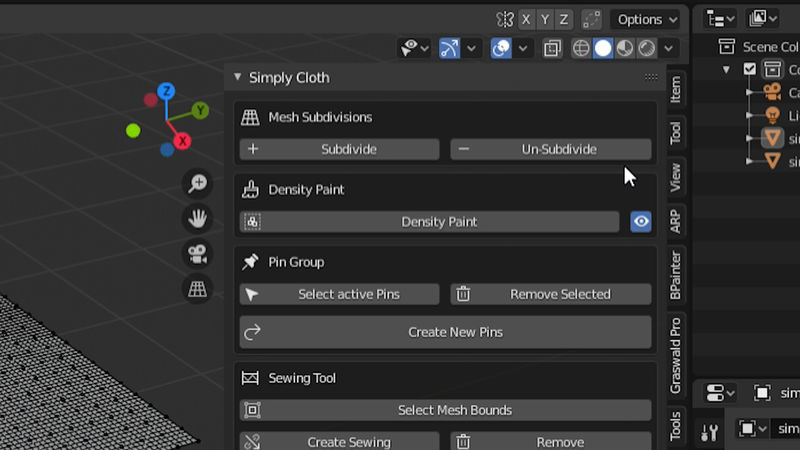
Task: Click Simply Cloth panel drag grip
Action: [651, 77]
